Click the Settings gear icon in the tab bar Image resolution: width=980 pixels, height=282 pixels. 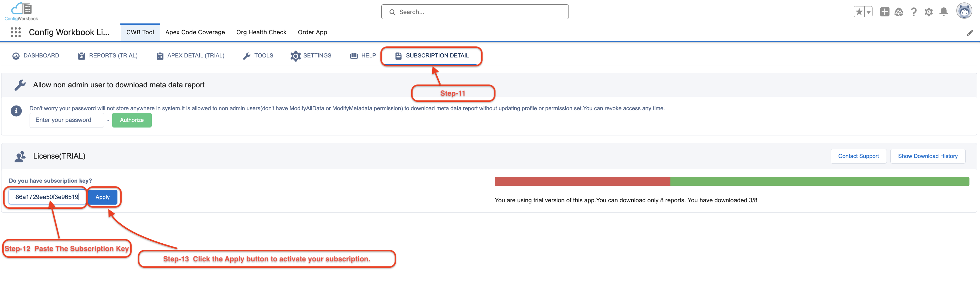coord(296,56)
